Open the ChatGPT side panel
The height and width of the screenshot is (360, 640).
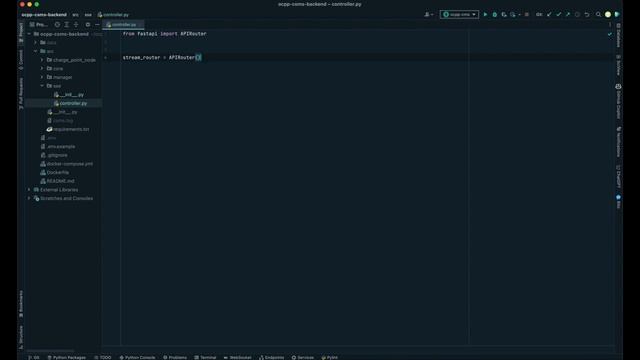(618, 176)
